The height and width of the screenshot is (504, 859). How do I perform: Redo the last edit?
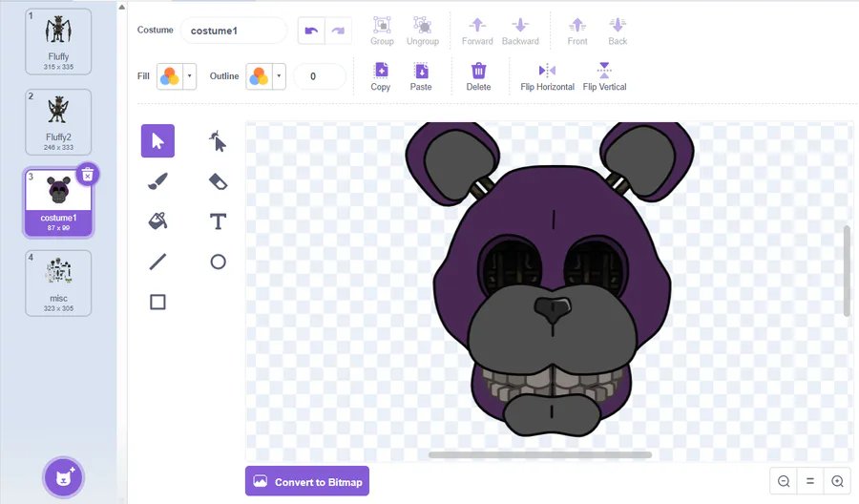click(x=338, y=31)
